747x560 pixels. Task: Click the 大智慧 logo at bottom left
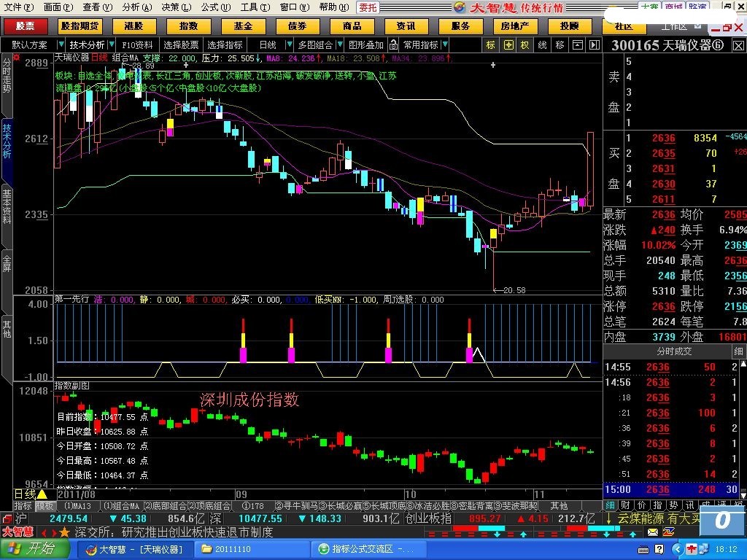(x=18, y=532)
